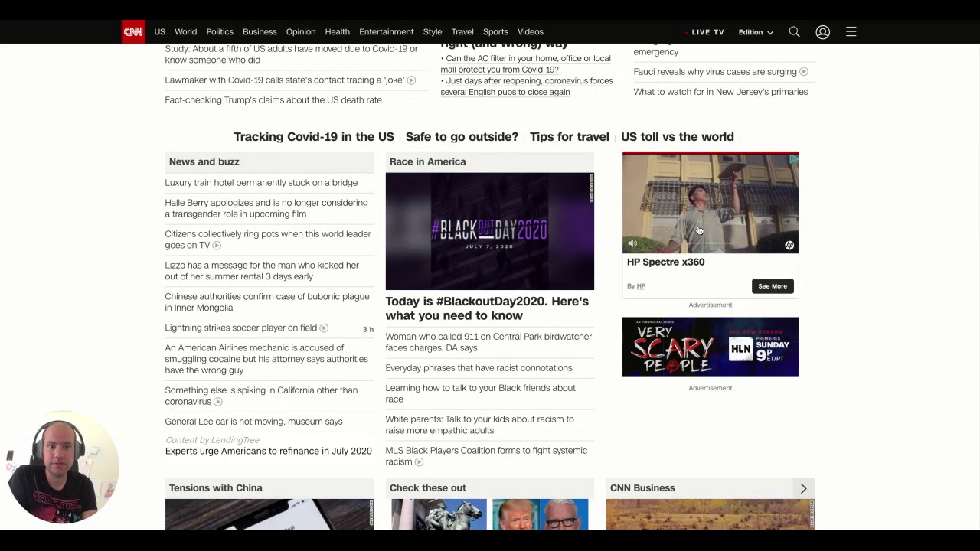This screenshot has width=980, height=551.
Task: Open the Health nav section
Action: coord(337,32)
